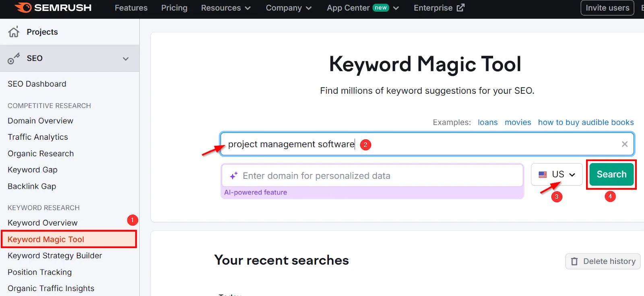Use the 'how to buy audible books' example
The height and width of the screenshot is (296, 644).
[x=586, y=122]
